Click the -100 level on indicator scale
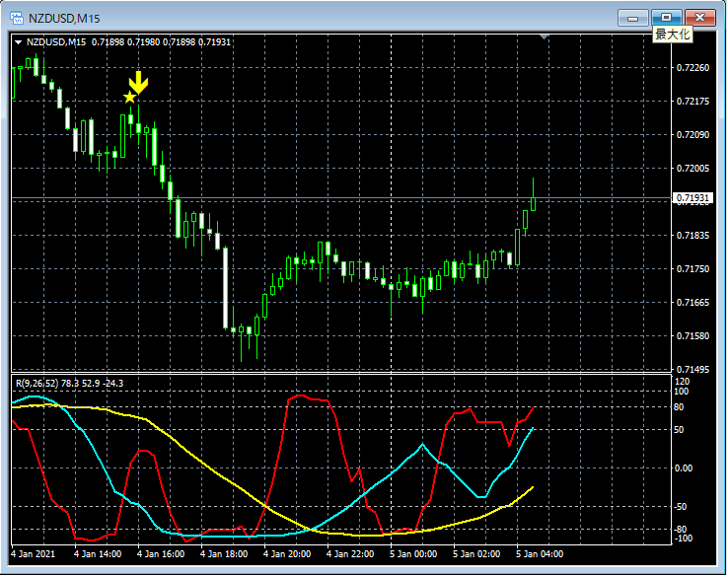Screen dimensions: 728x575 [x=683, y=539]
